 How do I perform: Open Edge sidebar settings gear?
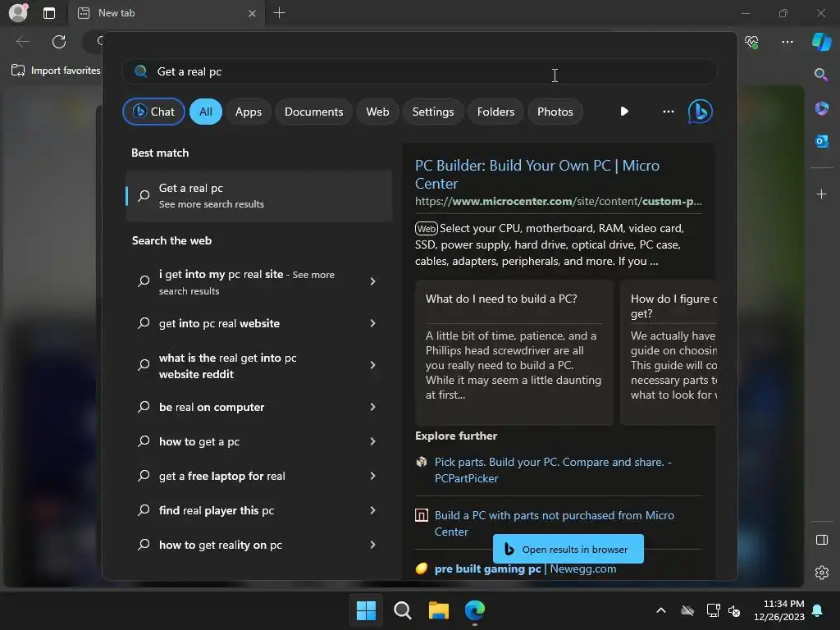click(x=821, y=573)
